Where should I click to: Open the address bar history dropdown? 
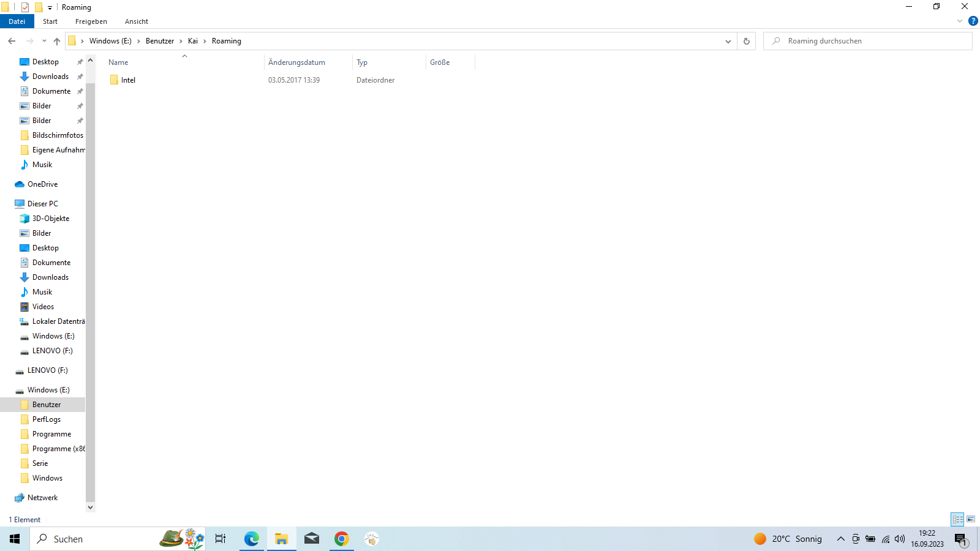point(728,41)
